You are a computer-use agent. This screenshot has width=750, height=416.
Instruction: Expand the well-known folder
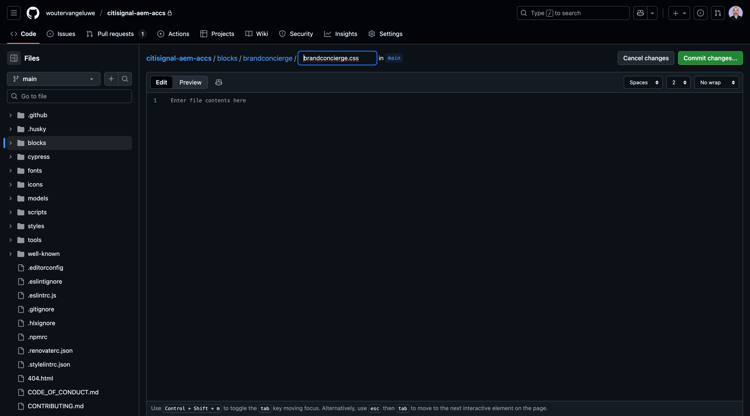11,254
